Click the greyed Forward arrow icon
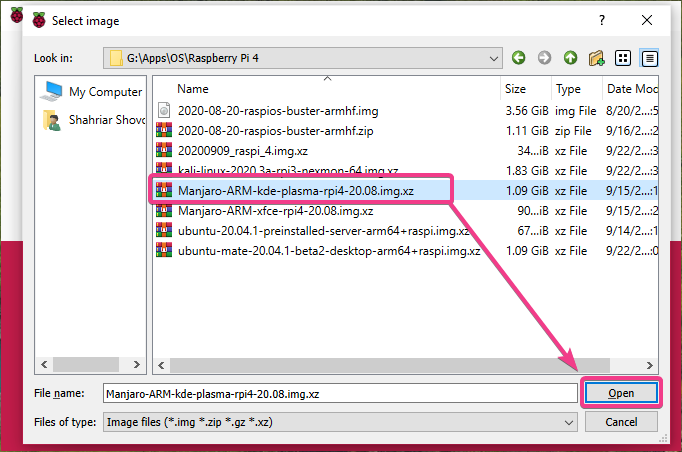The width and height of the screenshot is (682, 452). tap(544, 58)
